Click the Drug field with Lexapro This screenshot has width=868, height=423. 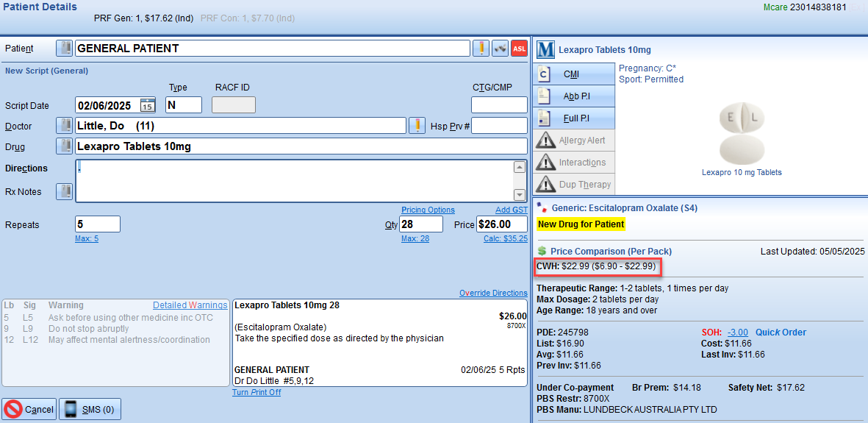(301, 146)
